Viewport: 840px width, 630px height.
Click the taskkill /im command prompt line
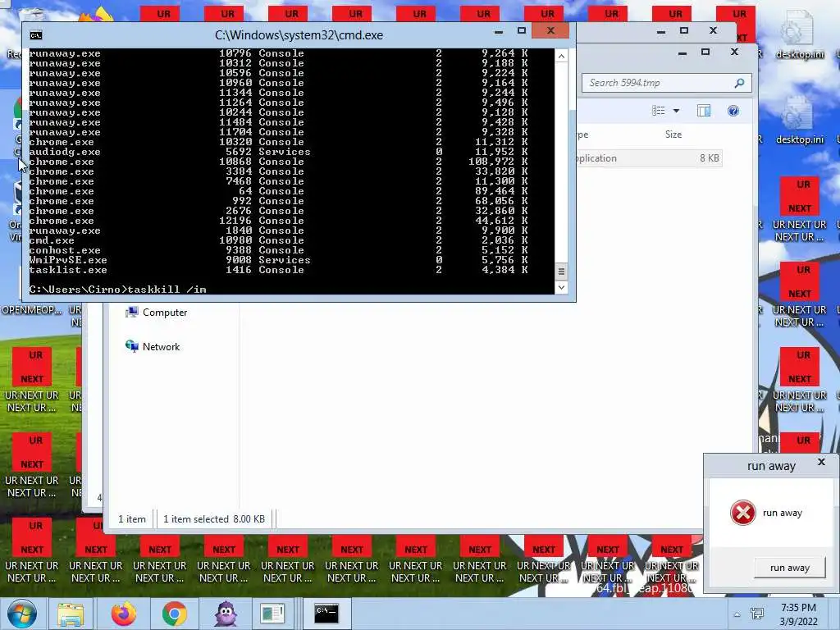pyautogui.click(x=118, y=290)
